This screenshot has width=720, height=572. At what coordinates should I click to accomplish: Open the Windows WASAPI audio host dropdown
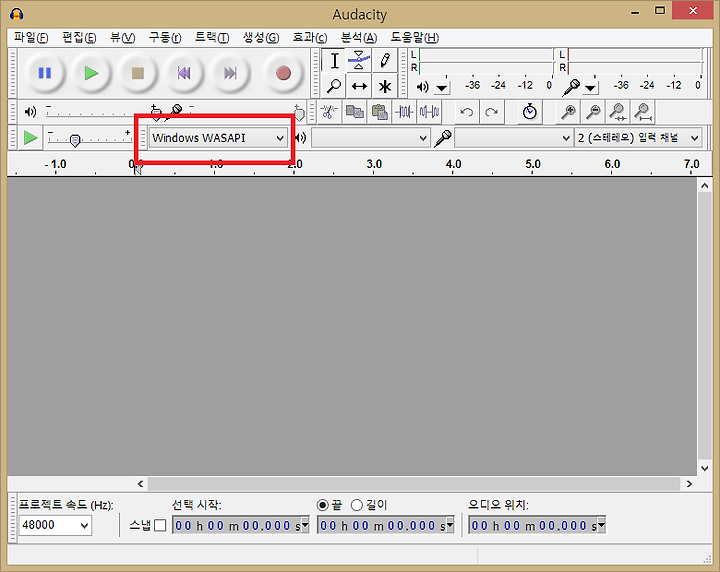pyautogui.click(x=218, y=138)
